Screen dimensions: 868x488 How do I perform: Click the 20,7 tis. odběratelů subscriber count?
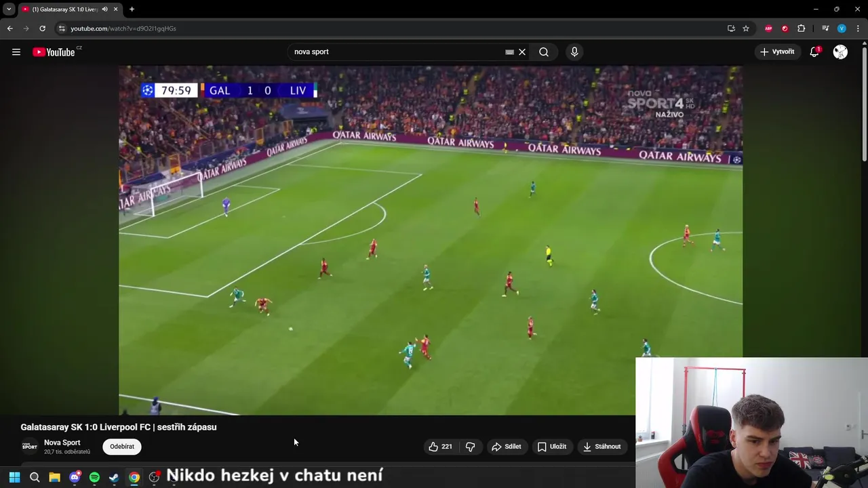click(67, 452)
